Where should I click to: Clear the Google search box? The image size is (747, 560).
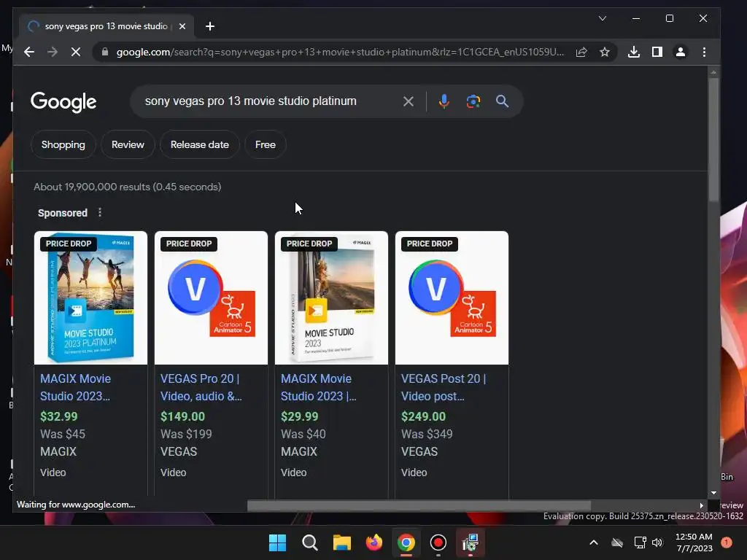pos(409,101)
